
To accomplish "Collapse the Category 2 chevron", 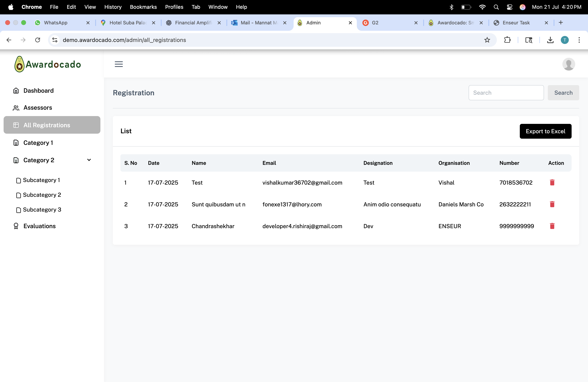I will click(x=89, y=160).
